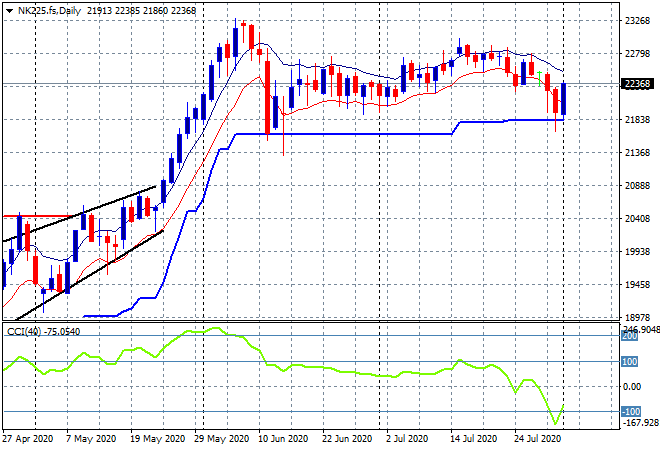Click the 10 Jun 2020 date label
Screen dimensions: 660x450
point(283,439)
